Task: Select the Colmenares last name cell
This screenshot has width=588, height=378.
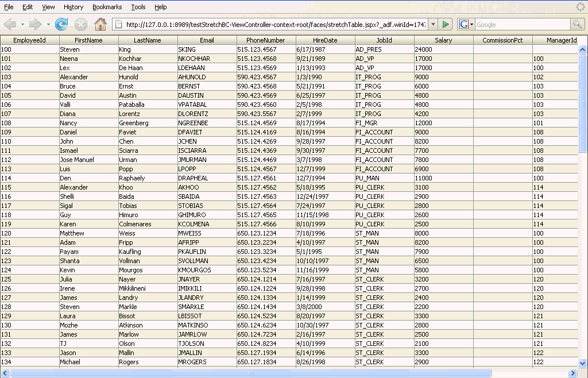Action: [x=148, y=224]
